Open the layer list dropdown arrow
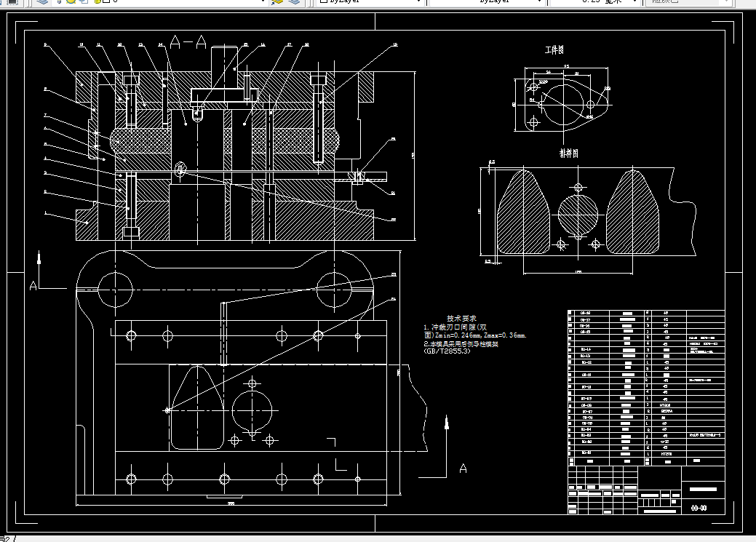 [263, 2]
